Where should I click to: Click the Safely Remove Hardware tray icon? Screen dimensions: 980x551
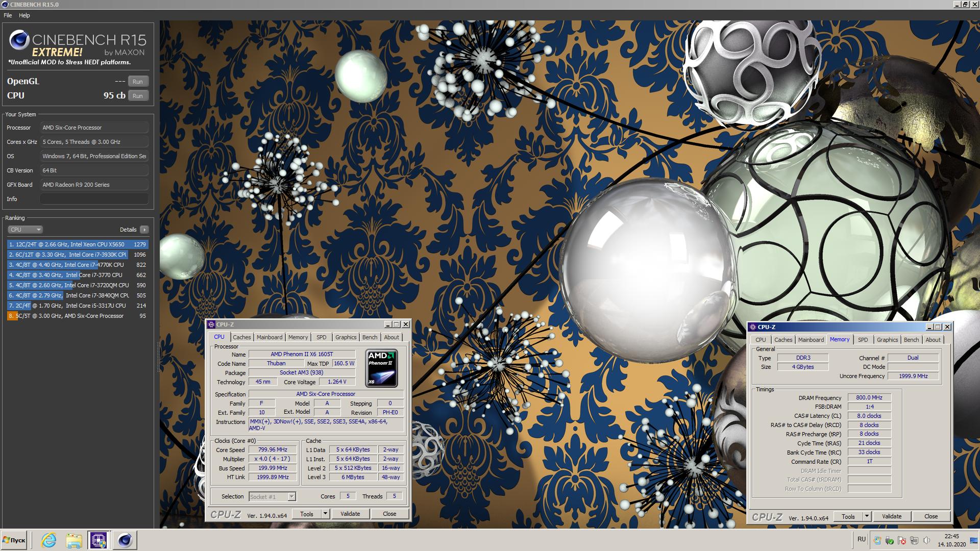click(890, 540)
